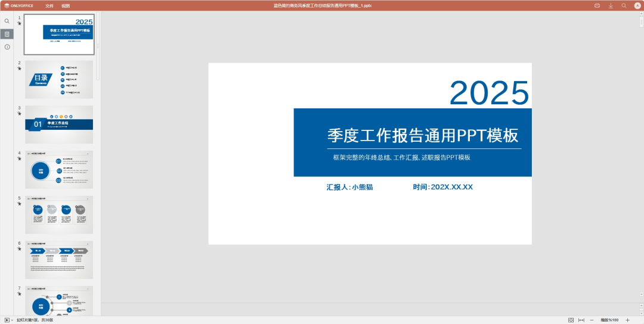Screen dimensions: 644x324
Task: Fit slide to window icon
Action: pyautogui.click(x=571, y=320)
